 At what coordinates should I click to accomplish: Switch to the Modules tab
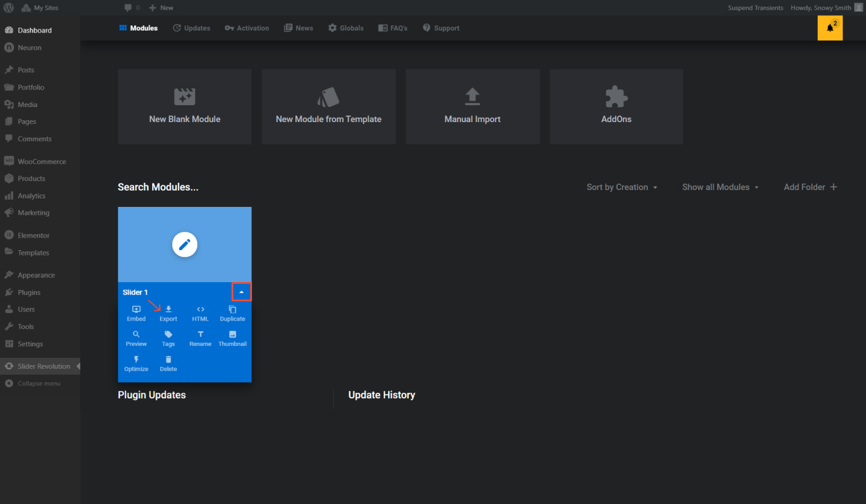pos(138,28)
